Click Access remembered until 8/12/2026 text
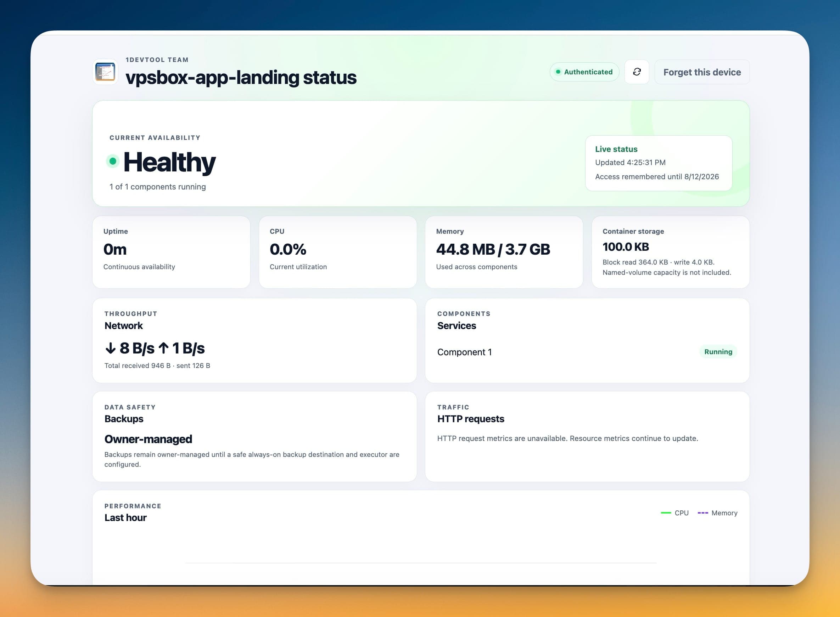The height and width of the screenshot is (617, 840). [x=657, y=177]
